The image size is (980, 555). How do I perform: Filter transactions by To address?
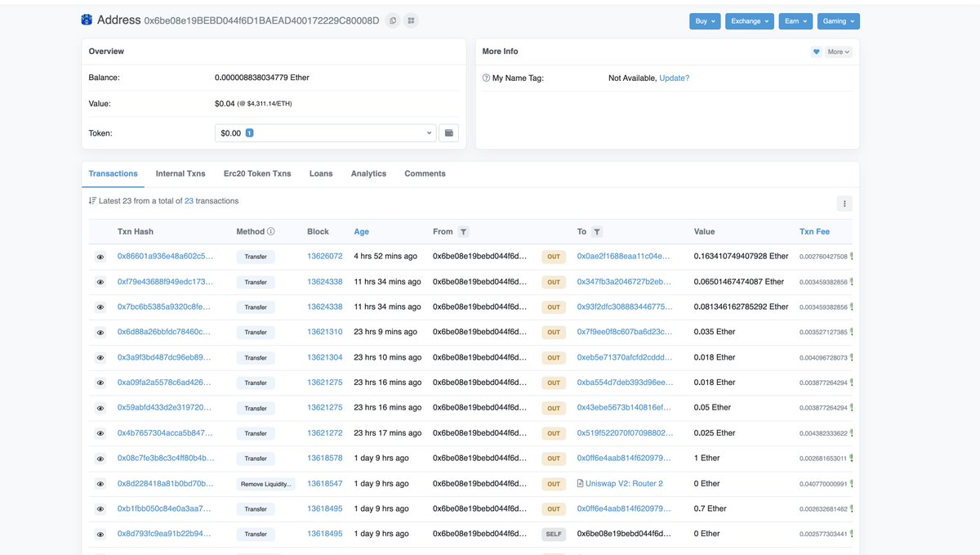point(597,232)
